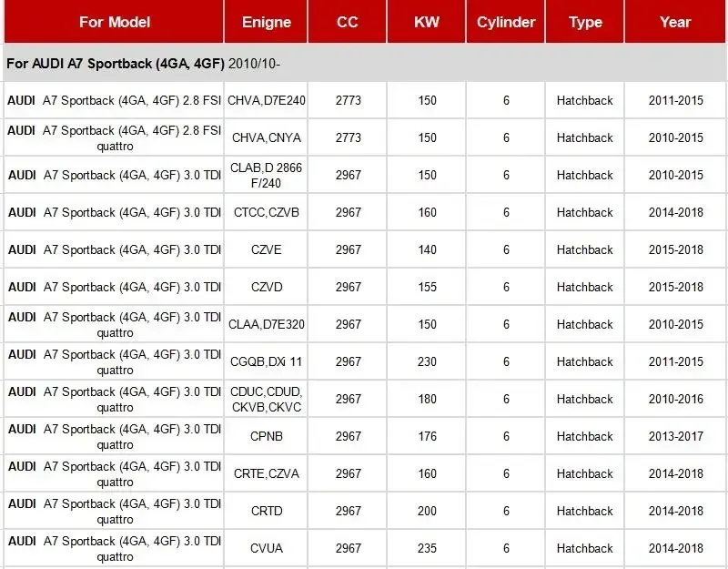728x569 pixels.
Task: Click the year cell 2013-2017
Action: click(x=675, y=437)
